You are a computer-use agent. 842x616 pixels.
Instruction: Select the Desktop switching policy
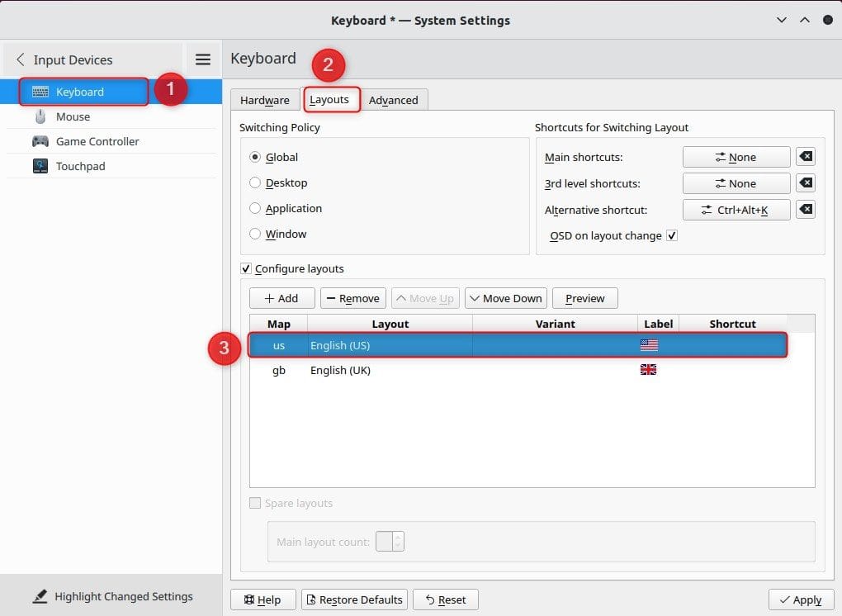255,182
